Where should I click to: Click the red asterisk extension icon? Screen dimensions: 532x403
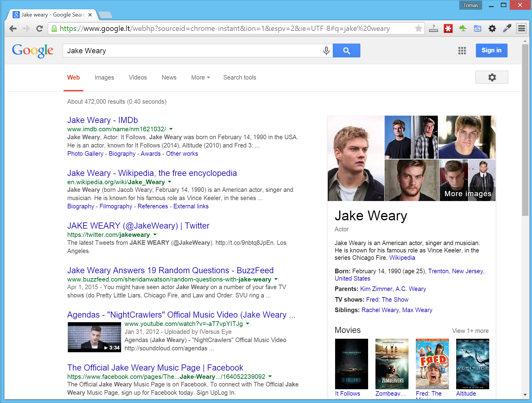click(x=448, y=28)
